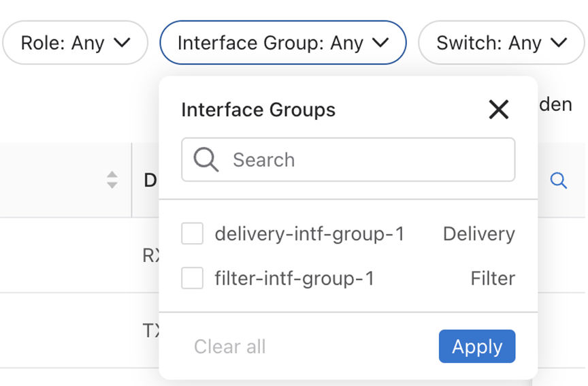Click the Clear all link
This screenshot has height=386, width=588.
(x=229, y=347)
